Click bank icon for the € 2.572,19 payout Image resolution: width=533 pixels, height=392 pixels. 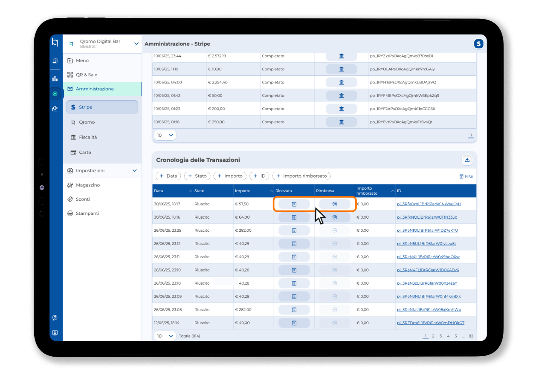pos(342,56)
